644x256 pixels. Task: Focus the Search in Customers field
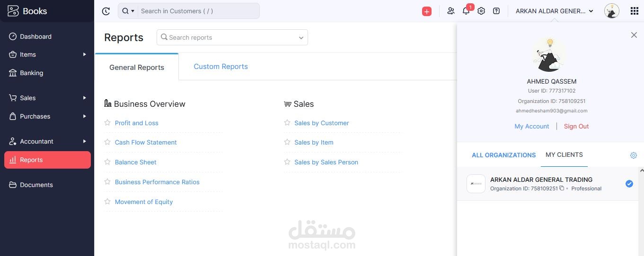198,11
